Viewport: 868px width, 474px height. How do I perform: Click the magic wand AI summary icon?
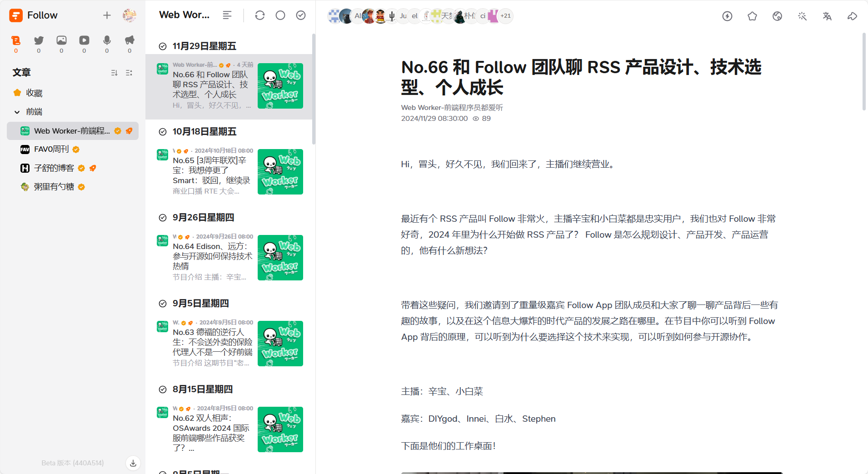[x=802, y=16]
